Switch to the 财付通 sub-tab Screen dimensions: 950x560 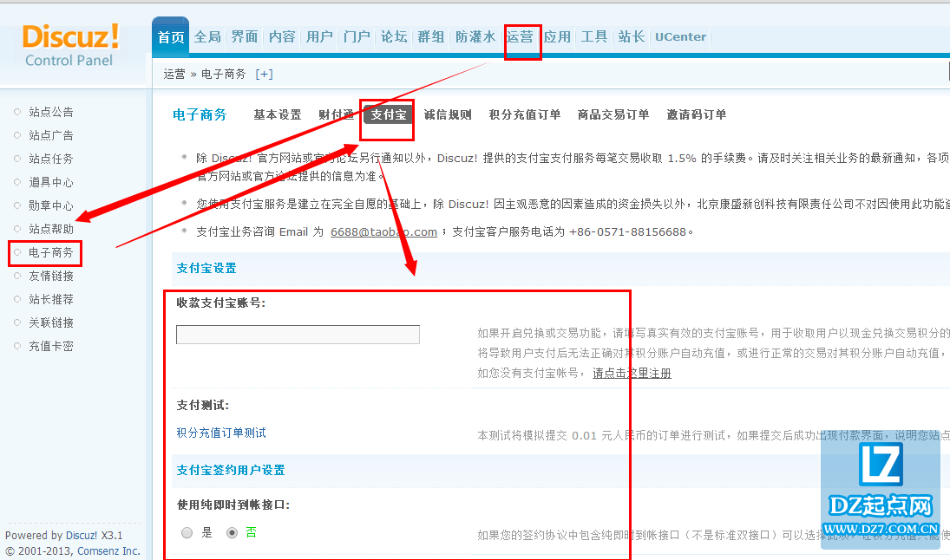point(337,114)
